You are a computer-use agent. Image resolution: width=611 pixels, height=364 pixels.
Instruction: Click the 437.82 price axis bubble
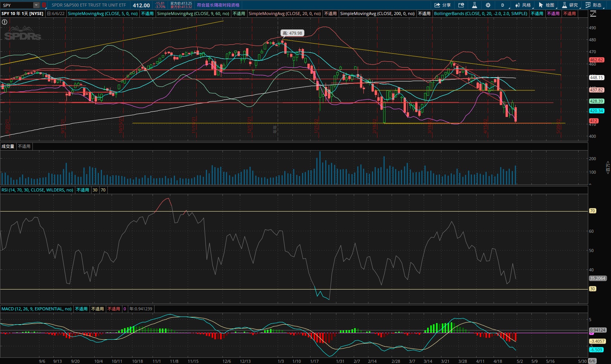[x=596, y=90]
